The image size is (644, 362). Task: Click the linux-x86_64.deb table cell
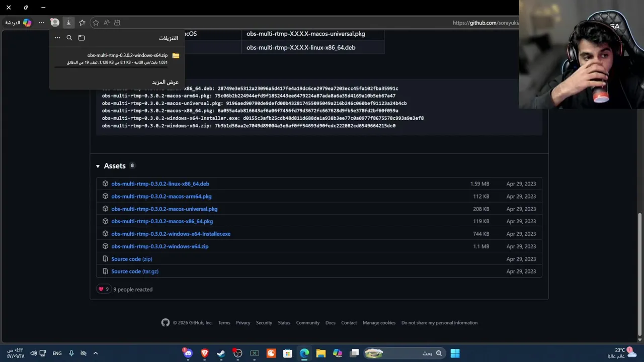(313, 48)
